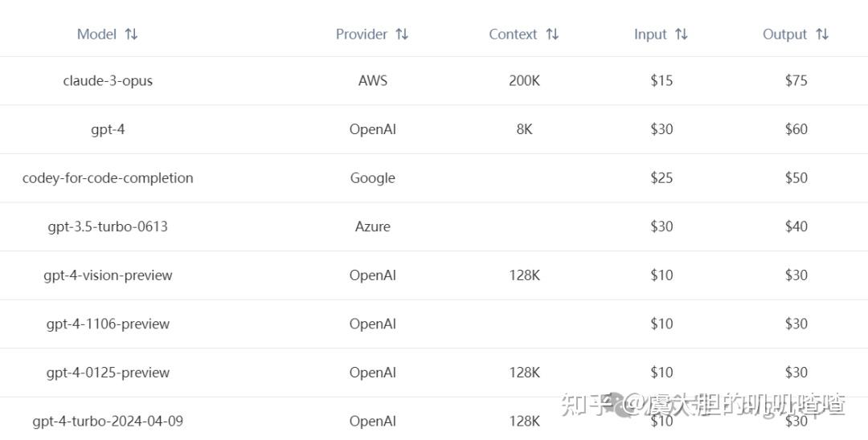The image size is (868, 440).
Task: Click the sort icon beside Input
Action: [x=682, y=34]
